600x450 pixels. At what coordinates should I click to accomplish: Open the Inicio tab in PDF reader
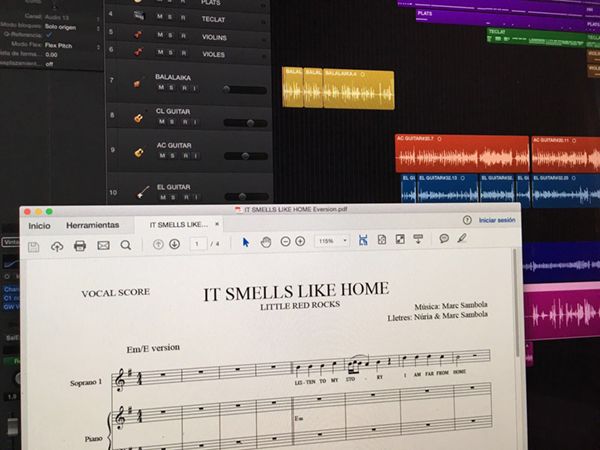[39, 226]
